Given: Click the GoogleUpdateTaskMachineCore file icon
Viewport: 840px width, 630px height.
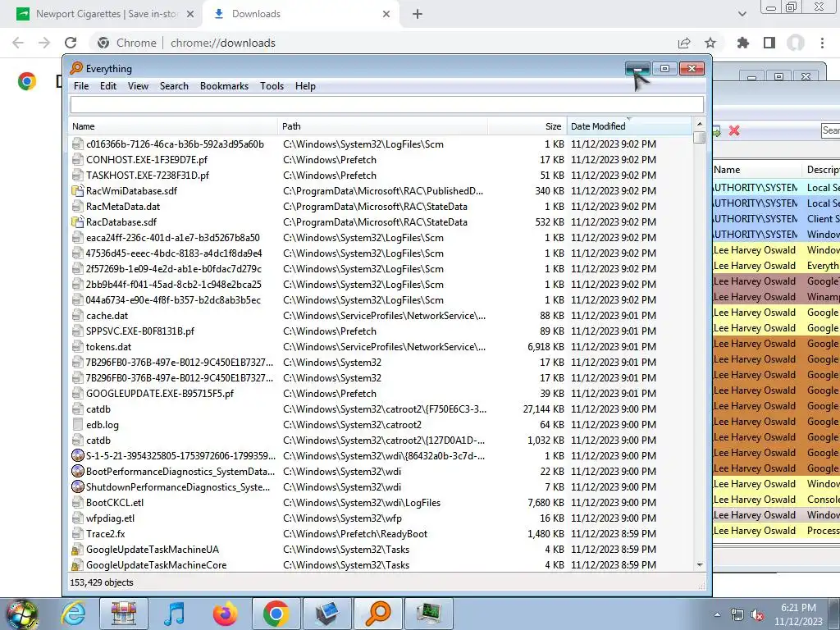Looking at the screenshot, I should tap(78, 565).
